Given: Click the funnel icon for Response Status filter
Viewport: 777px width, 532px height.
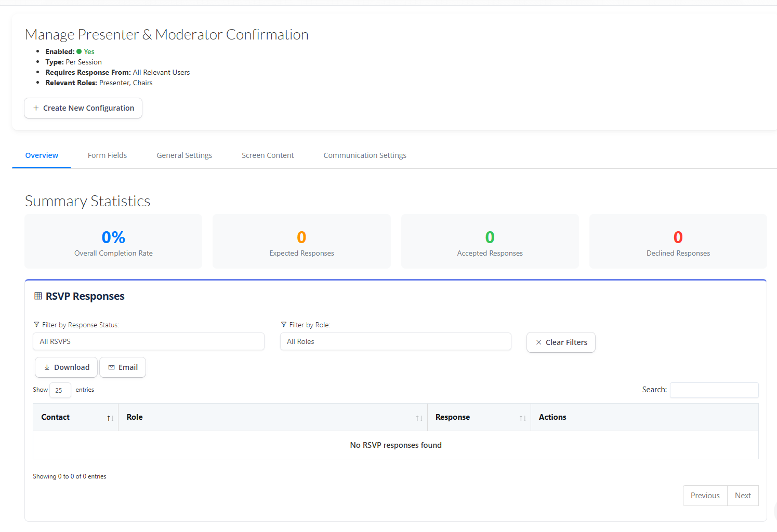Looking at the screenshot, I should point(36,325).
